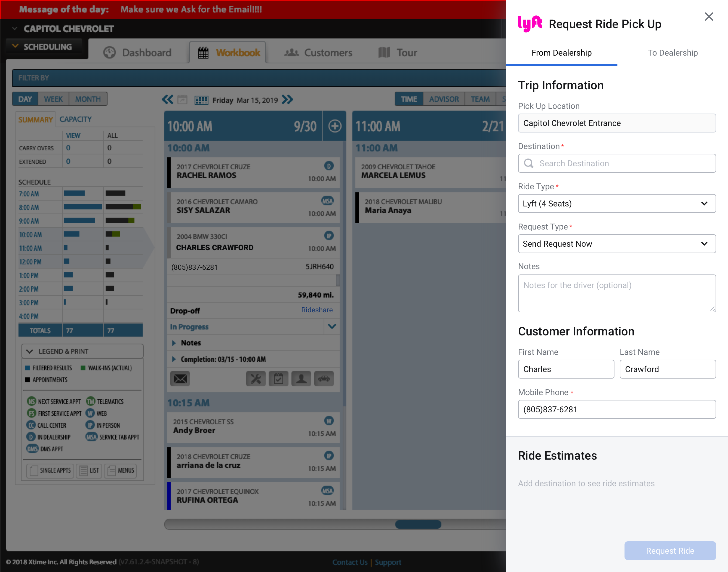
Task: Select the DAY view
Action: click(x=25, y=99)
